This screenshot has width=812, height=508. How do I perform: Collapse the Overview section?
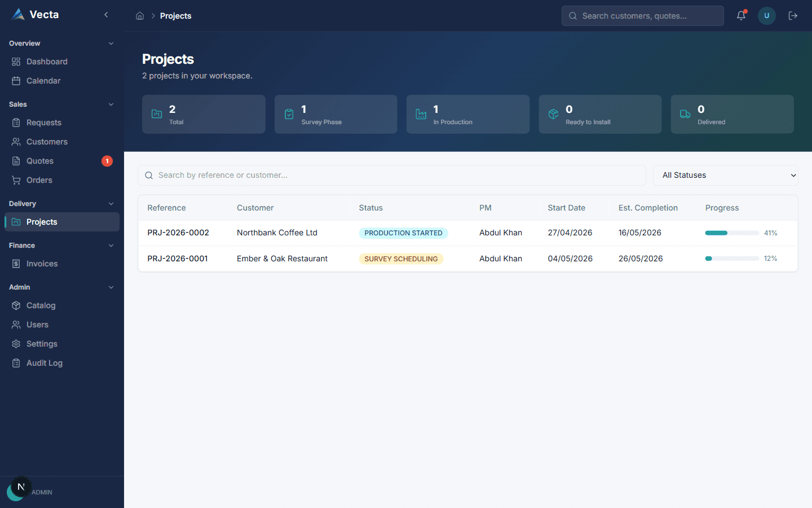[x=111, y=43]
